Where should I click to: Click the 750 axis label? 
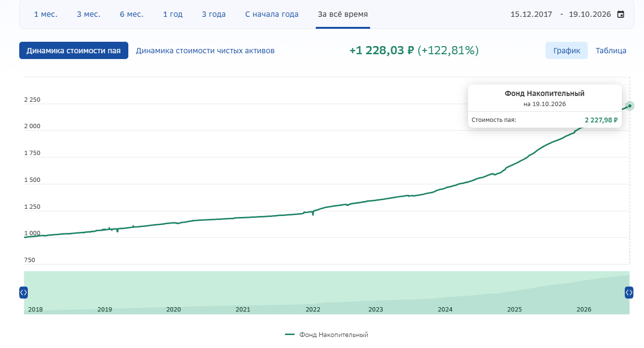point(29,260)
